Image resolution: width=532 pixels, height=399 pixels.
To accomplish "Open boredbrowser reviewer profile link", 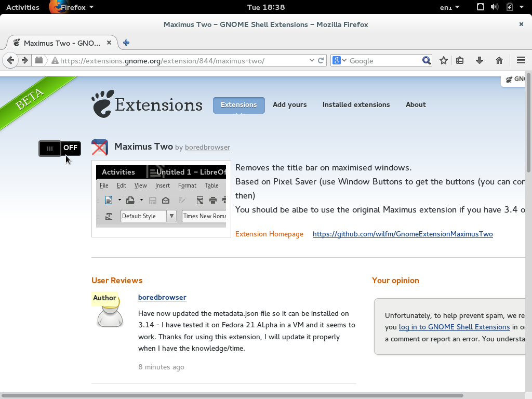I will 162,297.
